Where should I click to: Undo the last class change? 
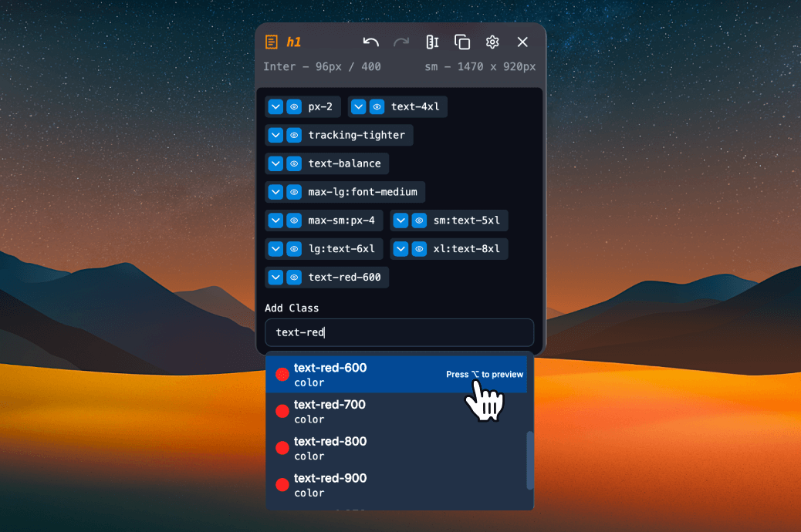point(371,42)
